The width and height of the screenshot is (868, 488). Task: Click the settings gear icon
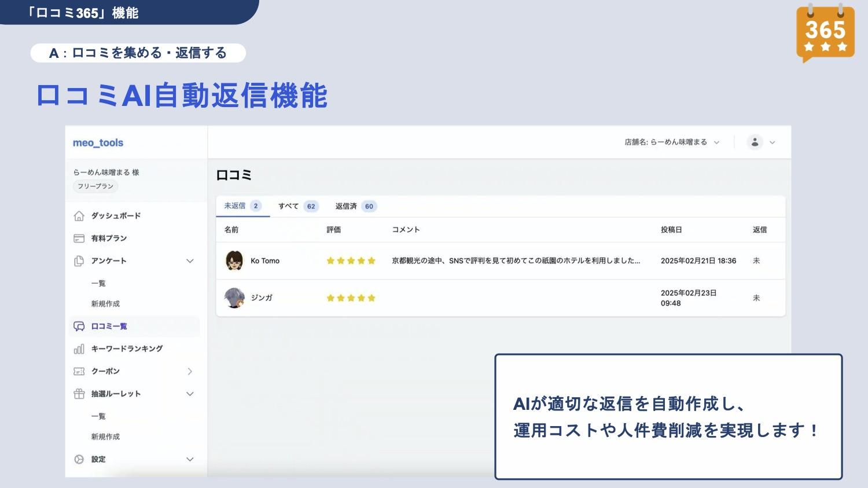(x=79, y=460)
